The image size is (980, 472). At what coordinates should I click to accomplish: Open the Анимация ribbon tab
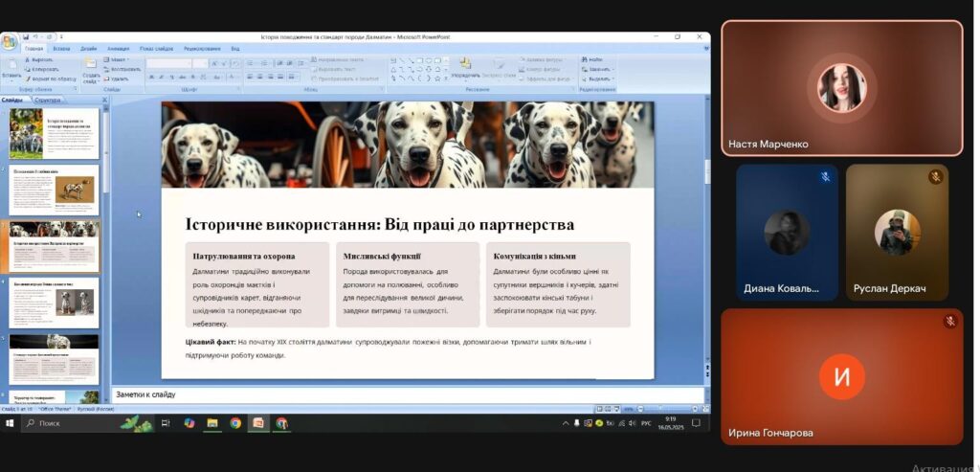click(x=118, y=48)
